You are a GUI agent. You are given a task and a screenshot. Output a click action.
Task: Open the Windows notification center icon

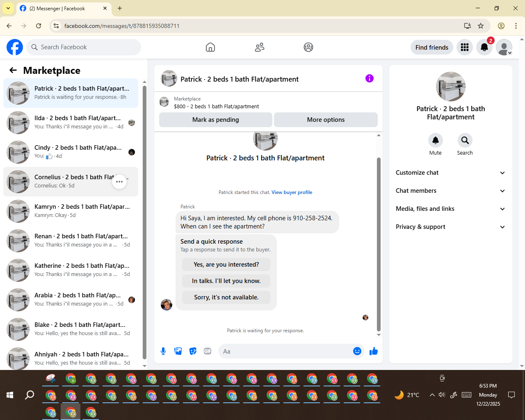tap(511, 395)
